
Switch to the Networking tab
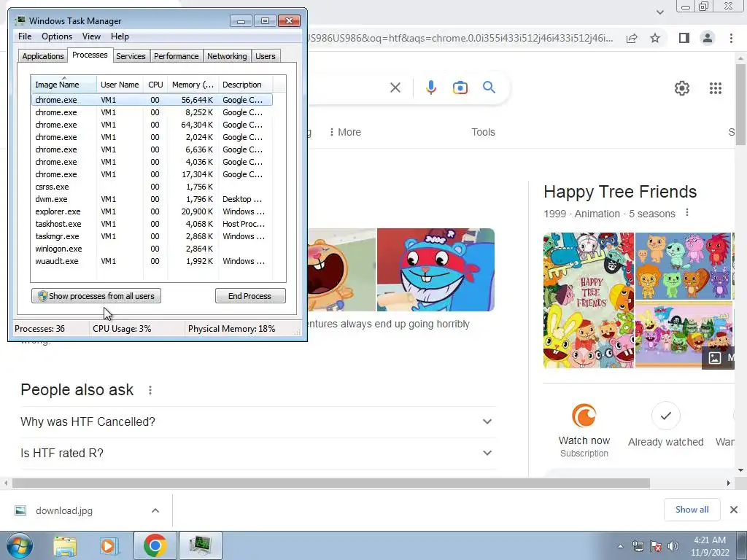(227, 56)
